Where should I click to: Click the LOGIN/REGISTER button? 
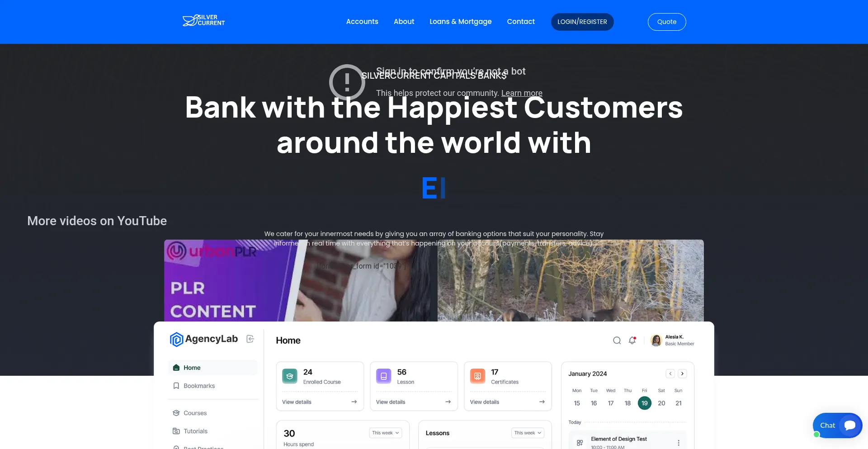pyautogui.click(x=582, y=22)
